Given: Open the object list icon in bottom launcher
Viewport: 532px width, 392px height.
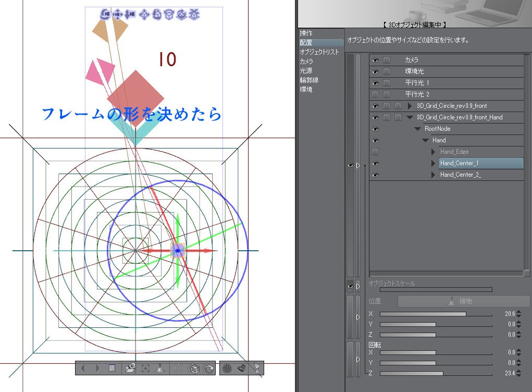Looking at the screenshot, I should point(112,368).
